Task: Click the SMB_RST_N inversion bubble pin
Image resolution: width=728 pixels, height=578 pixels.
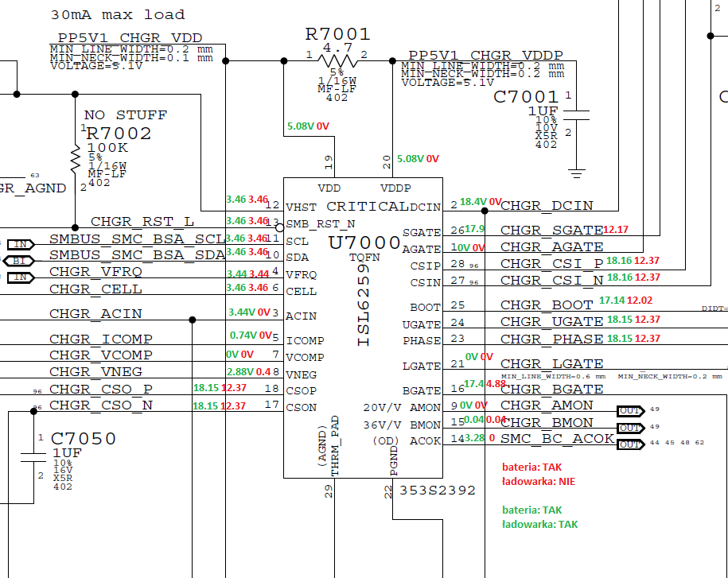Action: (279, 227)
